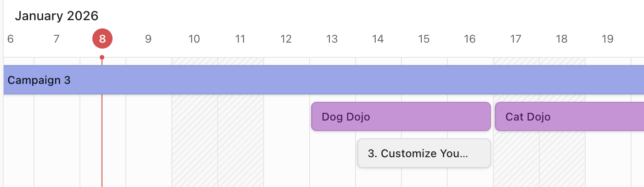This screenshot has height=187, width=644.
Task: Click date 9 in the header
Action: point(148,39)
